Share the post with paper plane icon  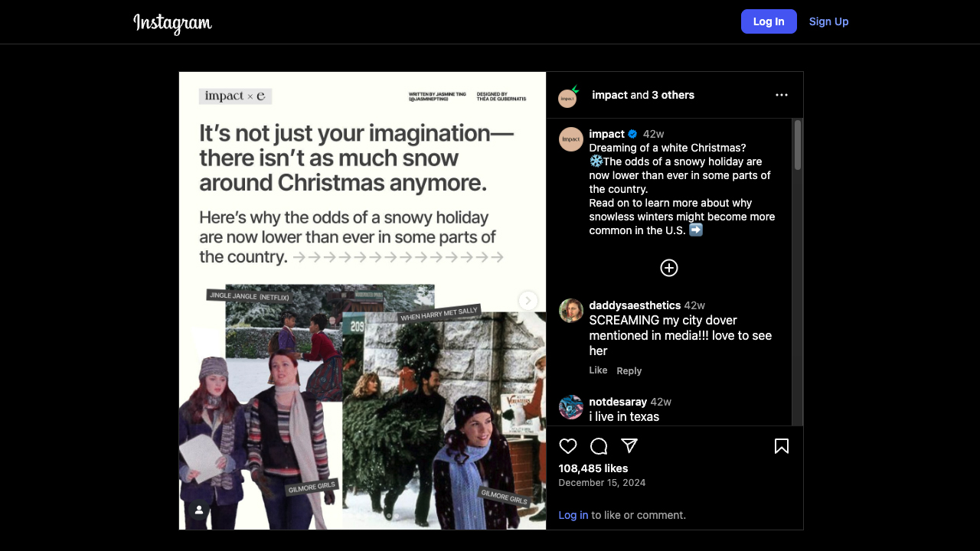[x=629, y=446]
